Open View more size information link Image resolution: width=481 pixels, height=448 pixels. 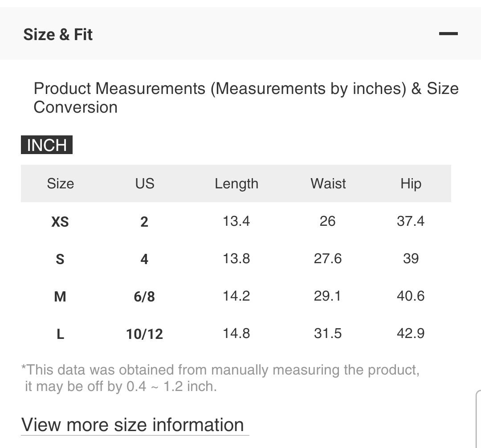[x=133, y=425]
